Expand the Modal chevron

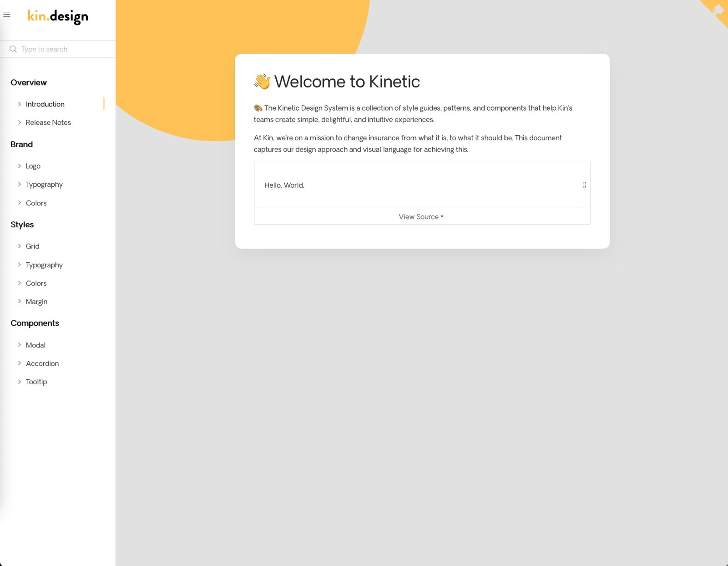pos(20,345)
